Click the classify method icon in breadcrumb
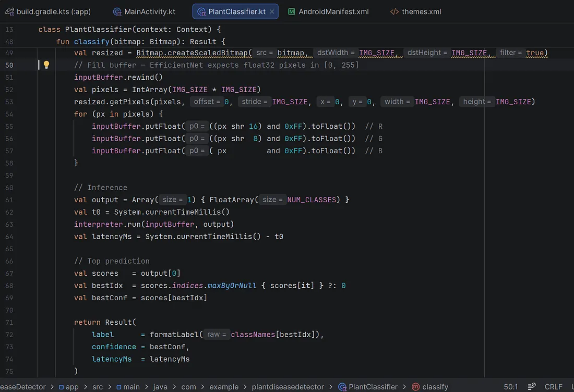The height and width of the screenshot is (392, 574). pyautogui.click(x=415, y=387)
